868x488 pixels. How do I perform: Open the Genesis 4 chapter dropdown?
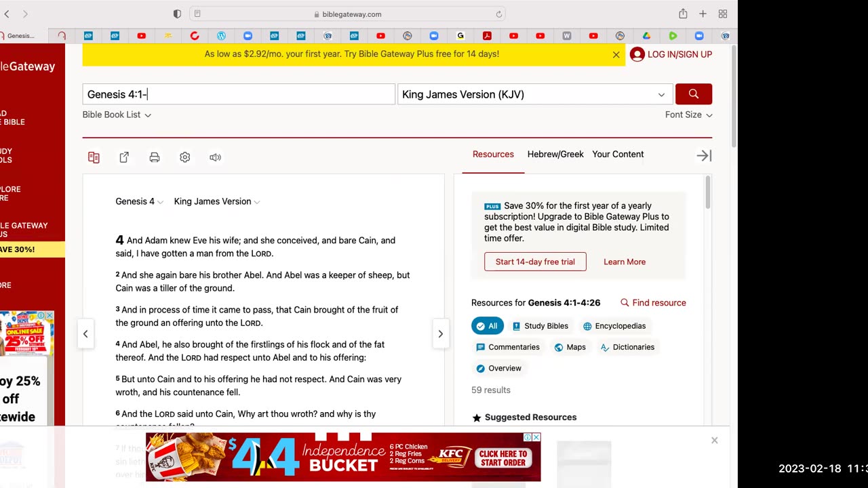[x=139, y=201]
